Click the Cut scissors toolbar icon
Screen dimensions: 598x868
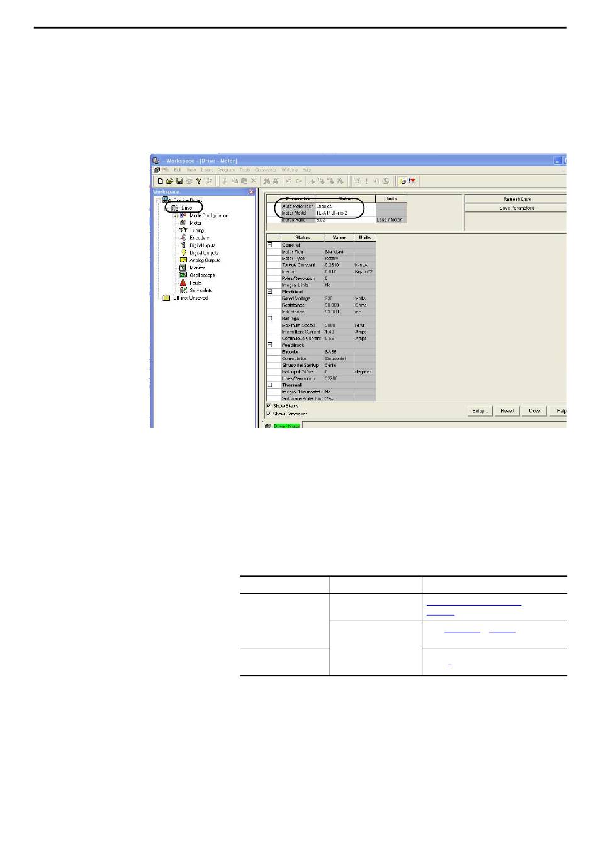point(224,181)
